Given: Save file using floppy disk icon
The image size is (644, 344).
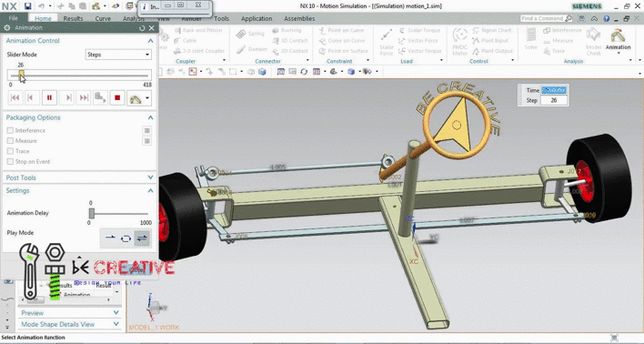Looking at the screenshot, I should [27, 6].
